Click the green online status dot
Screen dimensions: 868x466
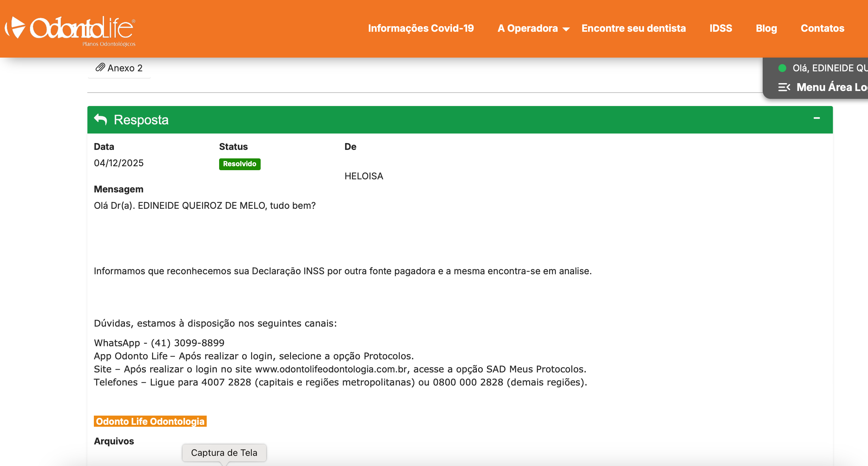pyautogui.click(x=782, y=68)
